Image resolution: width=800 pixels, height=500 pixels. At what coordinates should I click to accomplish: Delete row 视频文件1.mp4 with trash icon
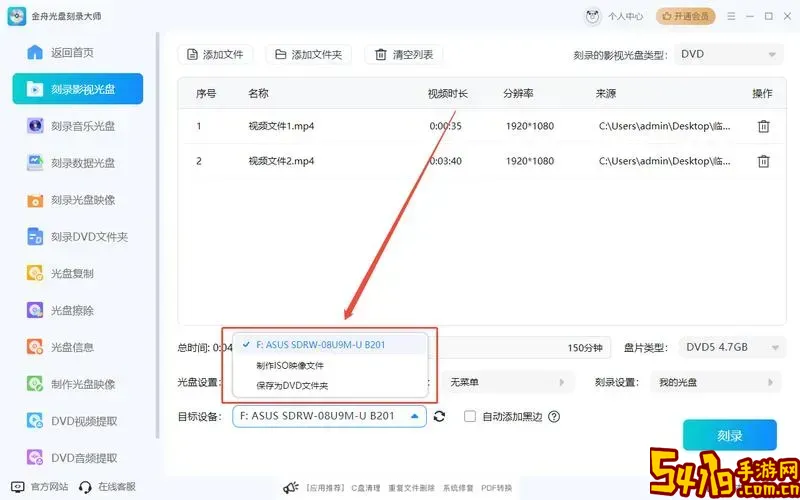tap(763, 126)
